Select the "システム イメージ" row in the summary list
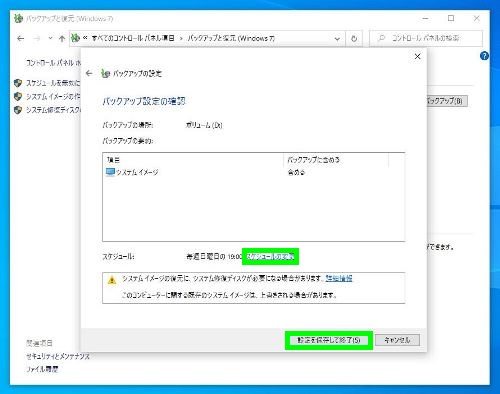Image resolution: width=500 pixels, height=394 pixels. [253, 172]
